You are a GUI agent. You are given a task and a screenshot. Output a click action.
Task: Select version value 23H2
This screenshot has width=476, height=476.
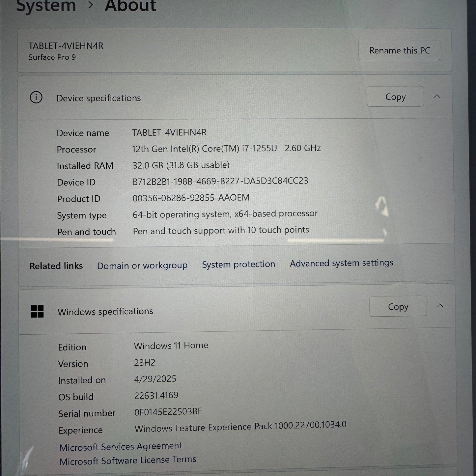[x=145, y=363]
